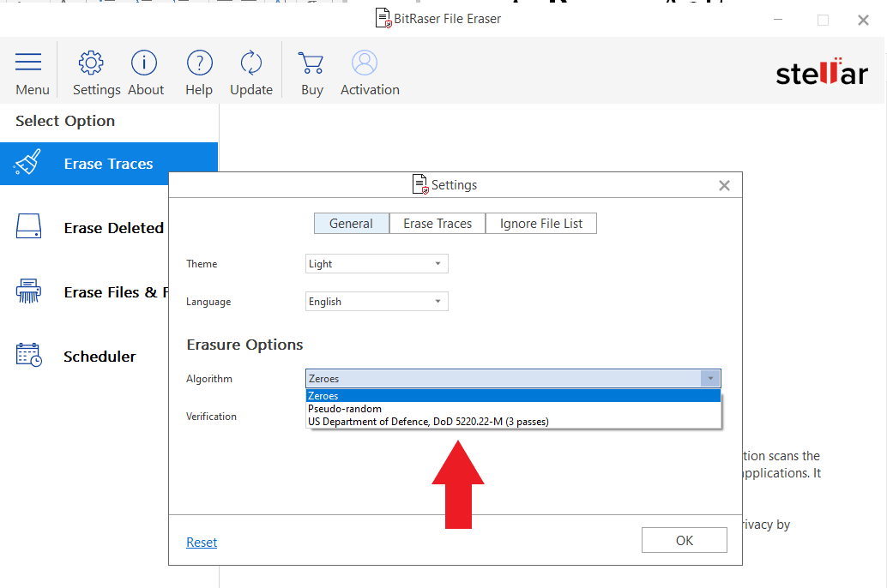The width and height of the screenshot is (887, 588).
Task: Click Erase Deleted sidebar label
Action: (x=114, y=228)
